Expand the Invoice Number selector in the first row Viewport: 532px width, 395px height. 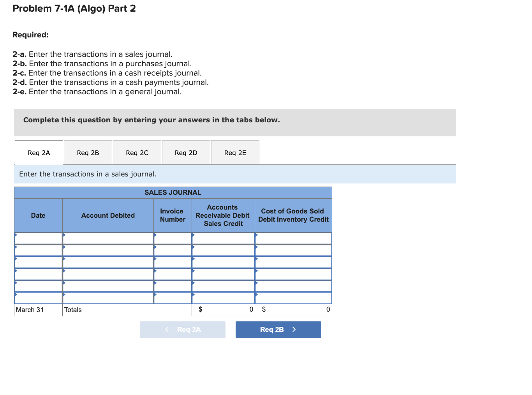pyautogui.click(x=173, y=238)
